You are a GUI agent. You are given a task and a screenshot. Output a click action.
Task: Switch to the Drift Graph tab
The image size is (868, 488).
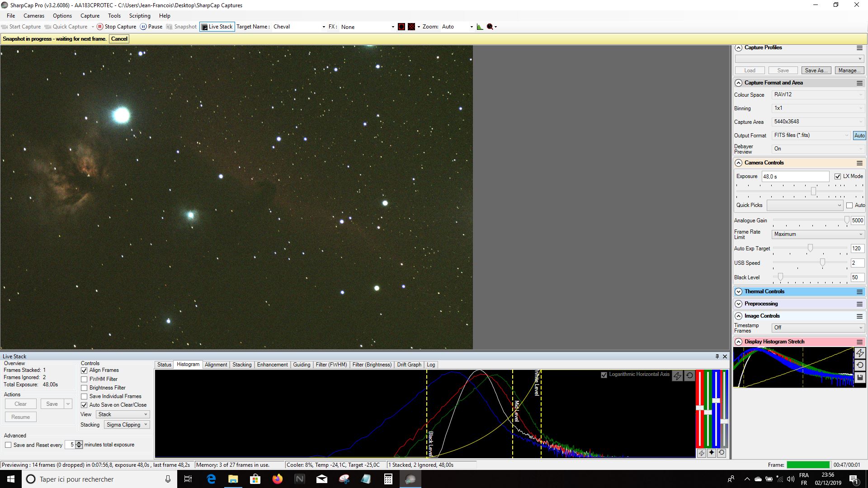409,365
